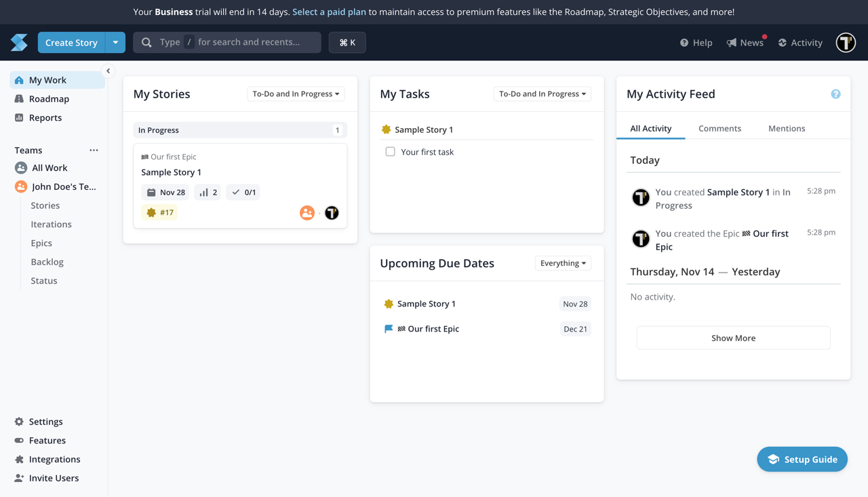
Task: Select My Work in the sidebar
Action: 48,79
